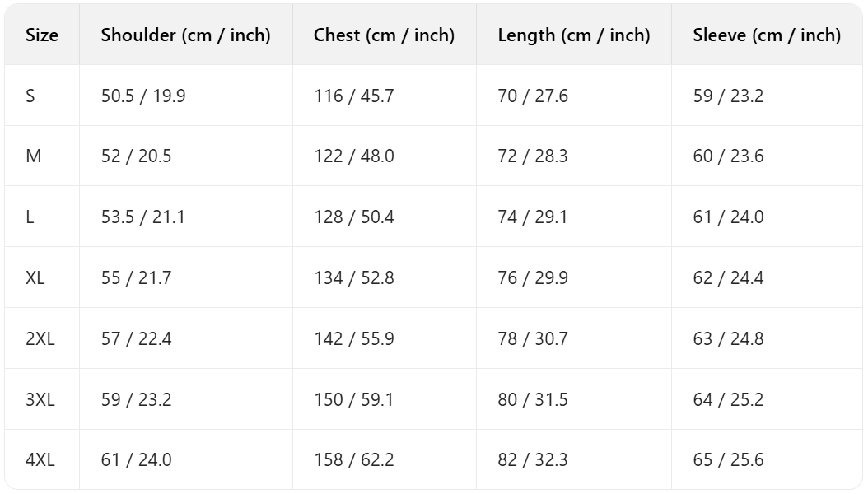Click shoulder value 50.5 / 19.9

pos(143,96)
